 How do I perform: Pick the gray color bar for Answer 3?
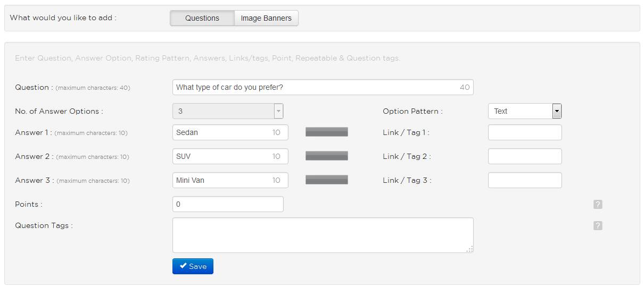pyautogui.click(x=327, y=180)
